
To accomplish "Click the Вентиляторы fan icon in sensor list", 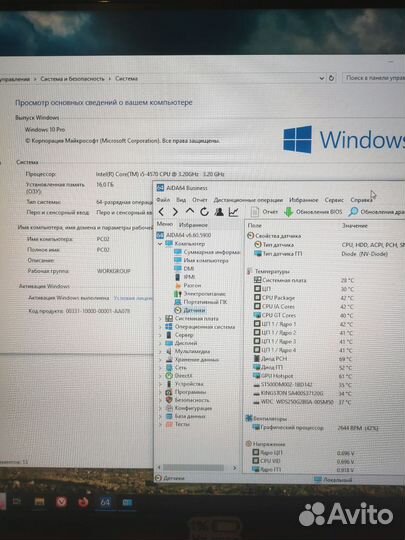I will [x=249, y=418].
